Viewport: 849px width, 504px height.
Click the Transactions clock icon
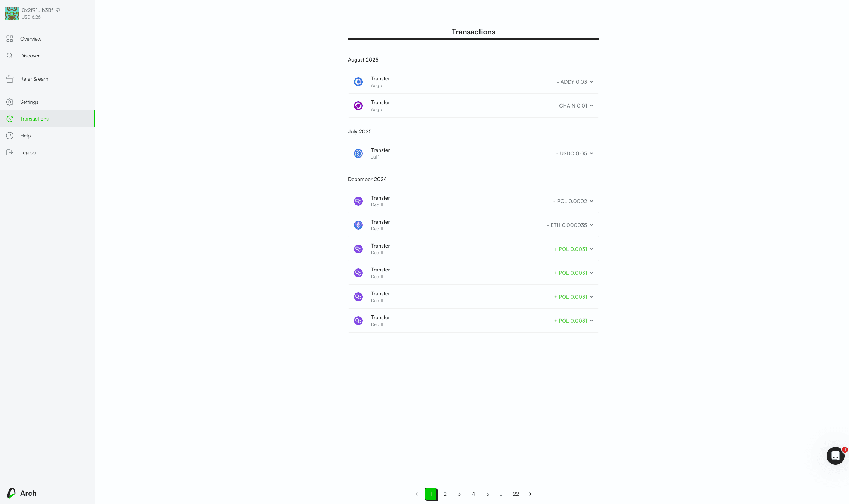[10, 119]
